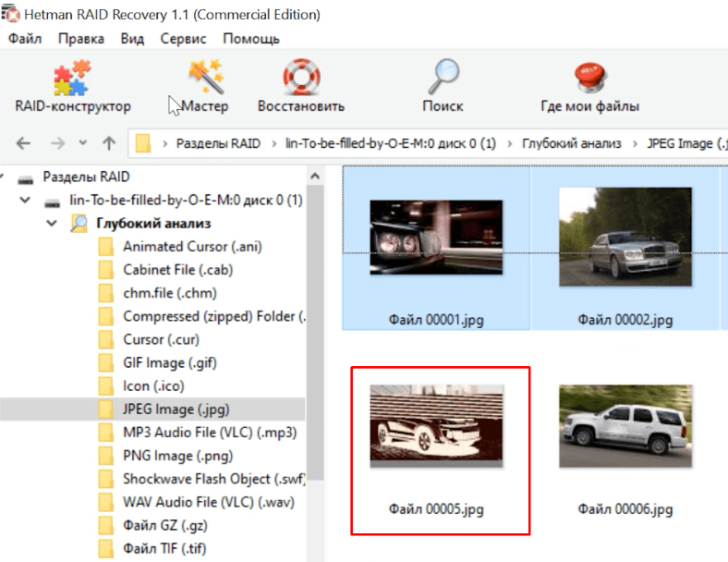Go back with the left arrow

click(x=23, y=143)
